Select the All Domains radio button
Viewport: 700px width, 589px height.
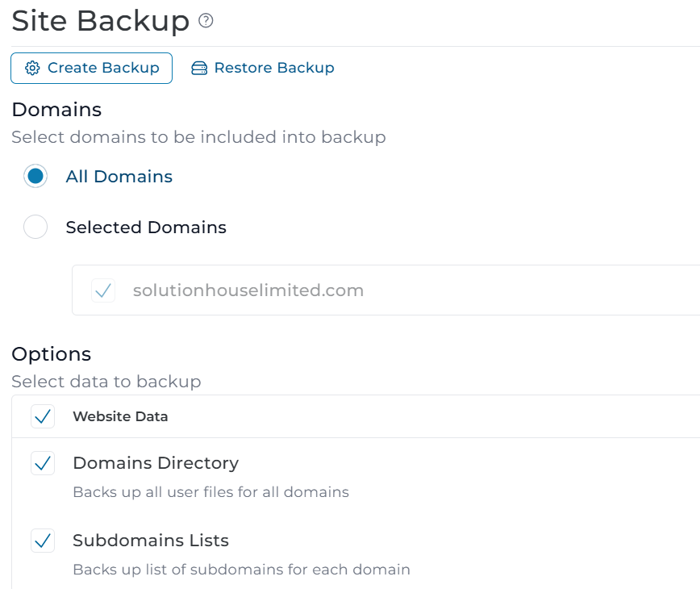tap(35, 177)
